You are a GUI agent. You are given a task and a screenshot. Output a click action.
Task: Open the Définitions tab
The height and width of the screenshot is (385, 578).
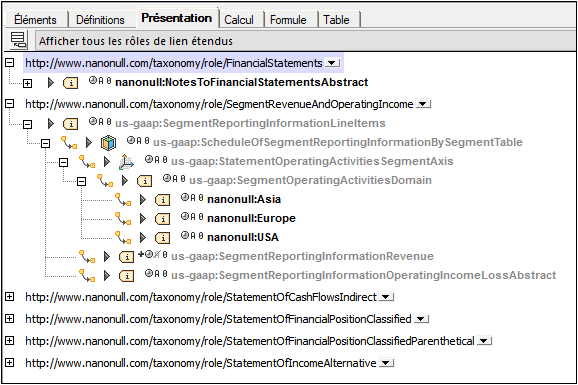(100, 19)
